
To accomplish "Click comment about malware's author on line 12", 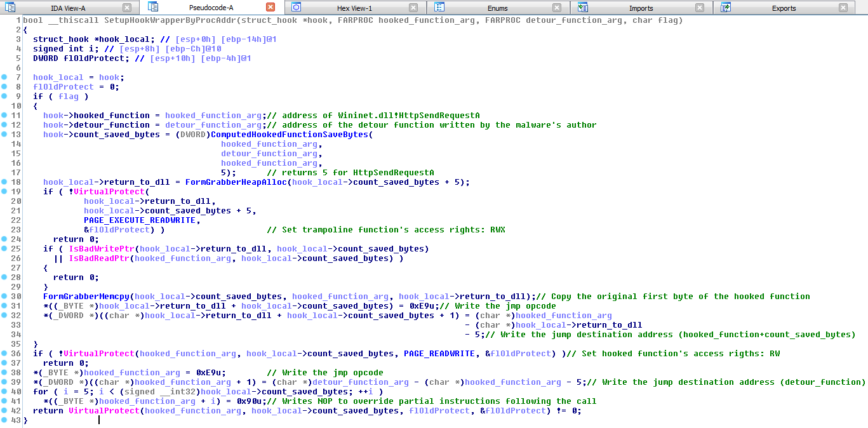I will (x=432, y=125).
